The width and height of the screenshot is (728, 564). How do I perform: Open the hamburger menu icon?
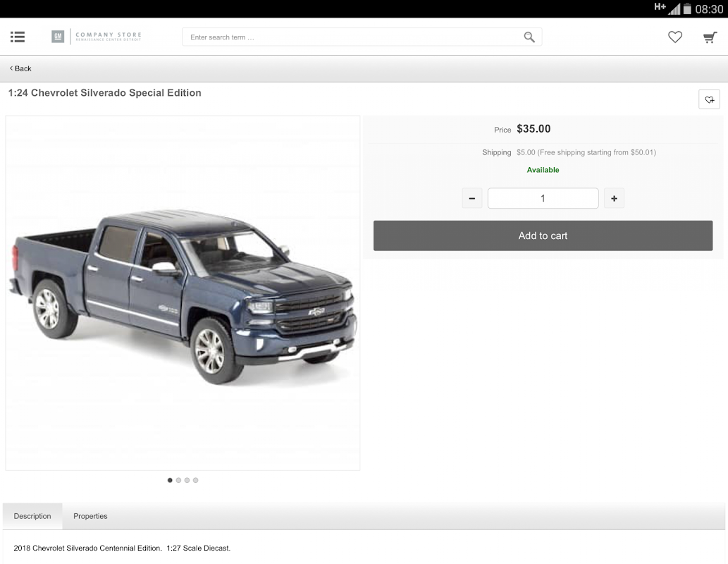[x=18, y=37]
